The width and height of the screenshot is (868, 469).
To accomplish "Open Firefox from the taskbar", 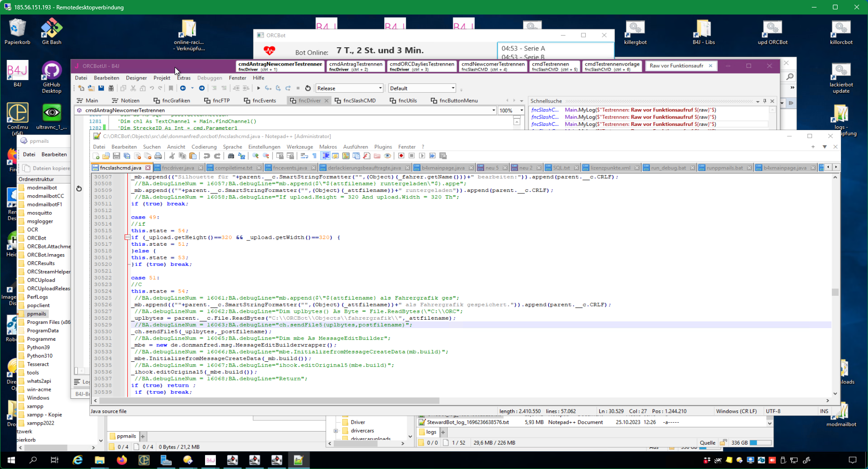I will 122,460.
